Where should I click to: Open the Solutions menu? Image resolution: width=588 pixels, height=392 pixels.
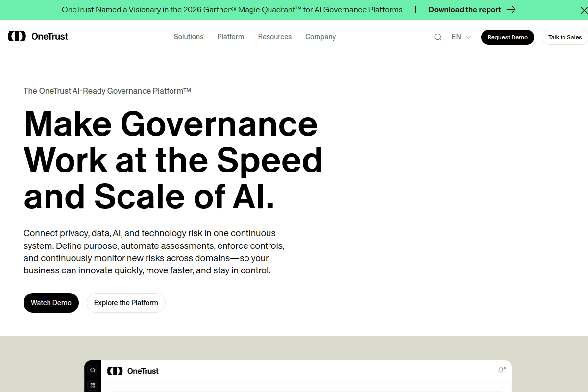(x=189, y=37)
